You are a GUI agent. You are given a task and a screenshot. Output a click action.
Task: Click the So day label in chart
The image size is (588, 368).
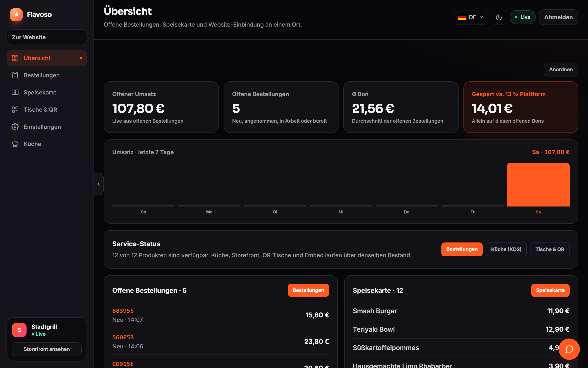click(143, 212)
